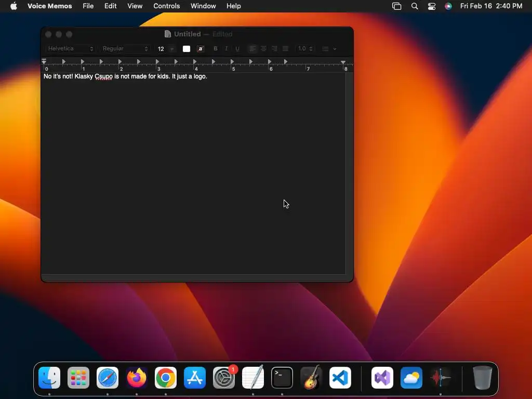Toggle underline formatting
The image size is (532, 399).
(237, 48)
